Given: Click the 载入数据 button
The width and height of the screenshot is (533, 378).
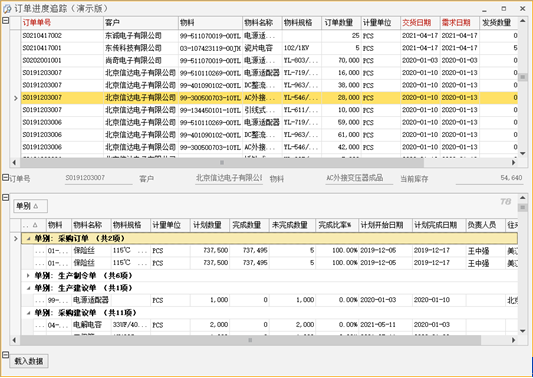Looking at the screenshot, I should coord(29,361).
